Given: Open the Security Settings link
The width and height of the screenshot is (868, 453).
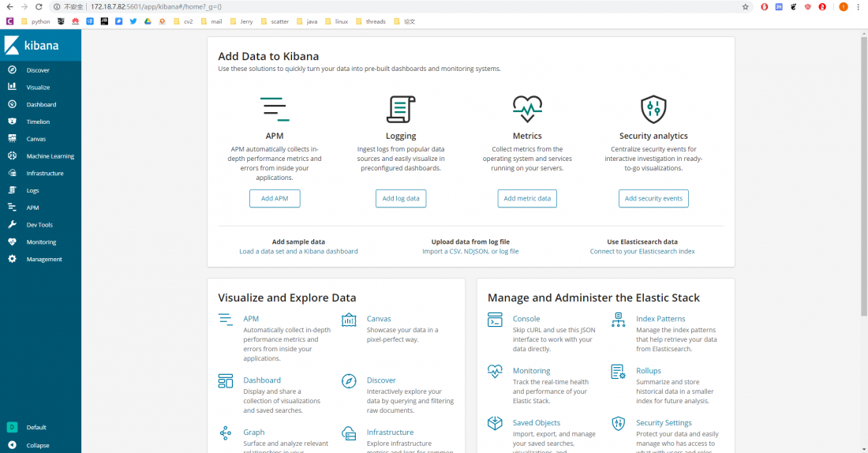Looking at the screenshot, I should click(x=664, y=423).
